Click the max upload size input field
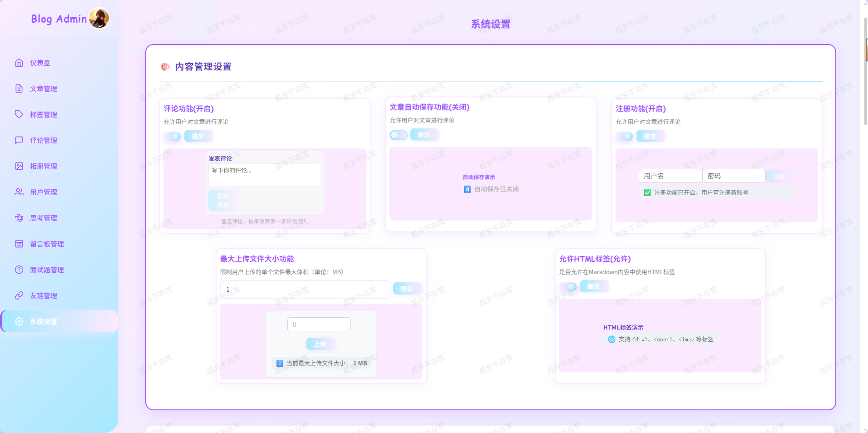Screen dimensions: 868x433 (x=305, y=289)
